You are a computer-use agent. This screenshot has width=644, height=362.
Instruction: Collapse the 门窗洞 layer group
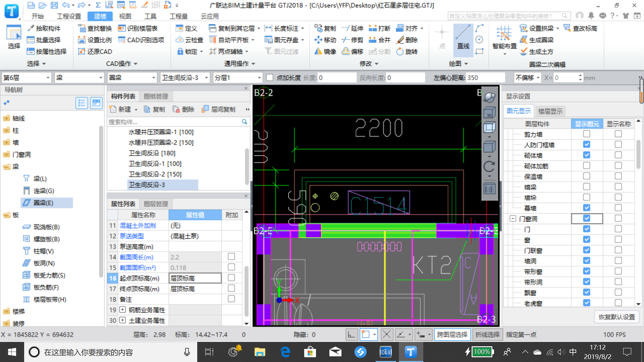tap(513, 219)
